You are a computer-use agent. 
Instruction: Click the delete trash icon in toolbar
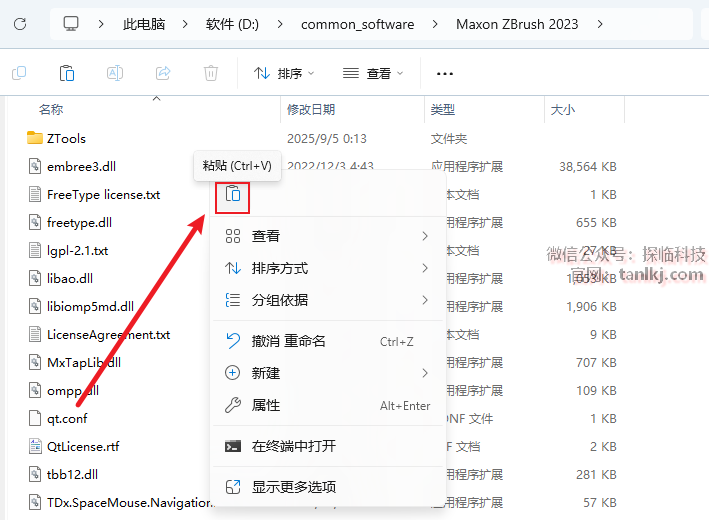(211, 73)
